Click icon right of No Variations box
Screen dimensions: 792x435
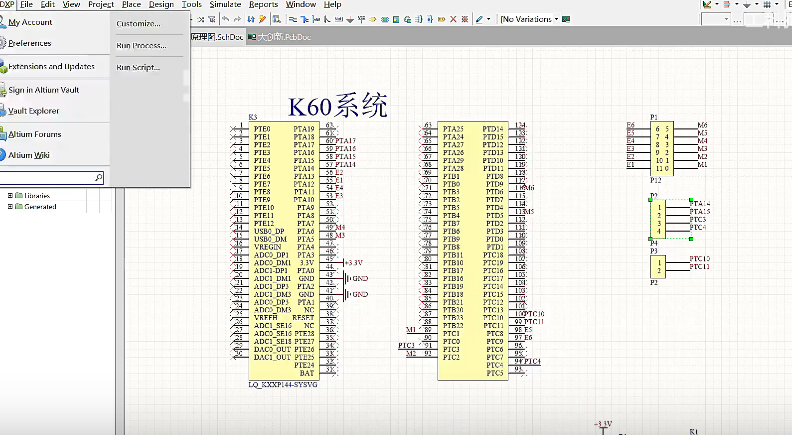click(x=566, y=19)
